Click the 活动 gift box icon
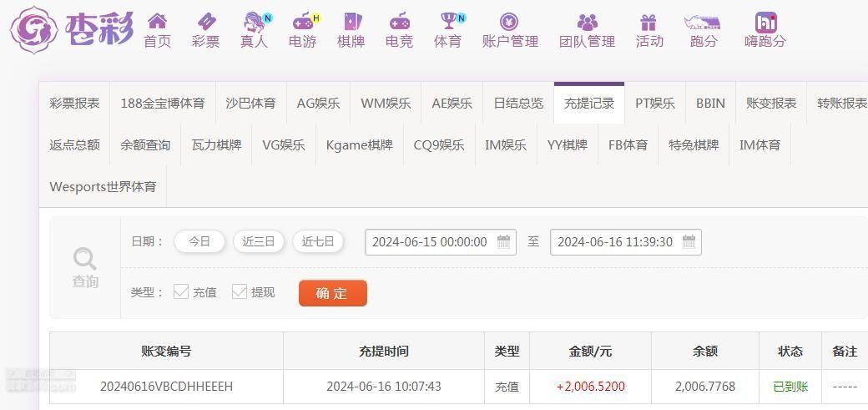Viewport: 868px width, 410px height. click(x=648, y=22)
